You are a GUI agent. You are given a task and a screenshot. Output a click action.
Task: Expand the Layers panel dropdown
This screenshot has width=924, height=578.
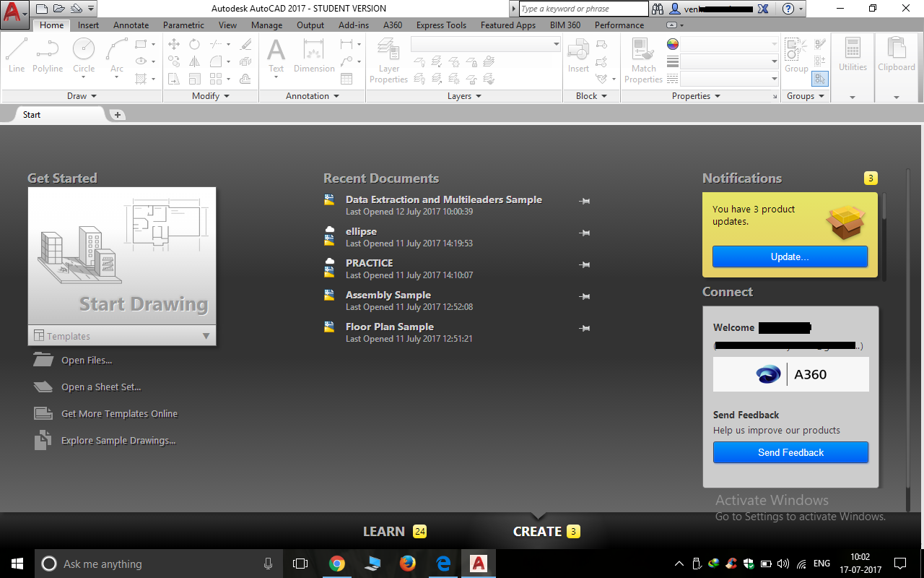point(464,96)
